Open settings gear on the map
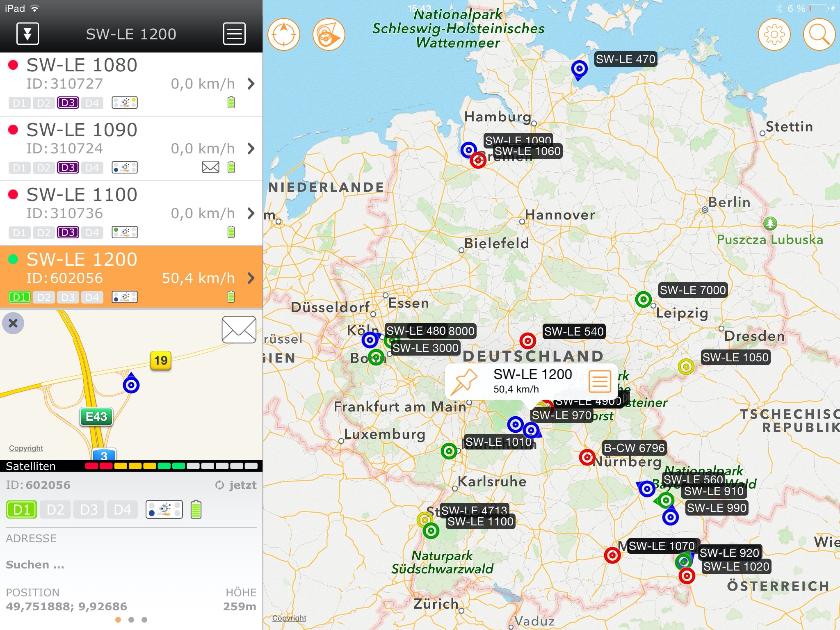Screen dimensions: 840x630 [x=774, y=35]
